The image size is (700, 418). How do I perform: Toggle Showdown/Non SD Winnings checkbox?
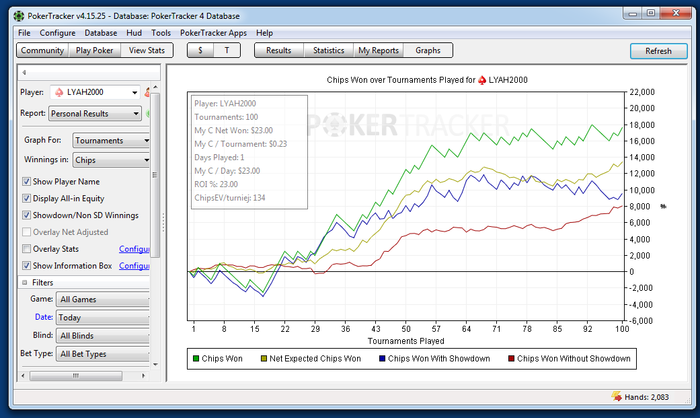(26, 215)
